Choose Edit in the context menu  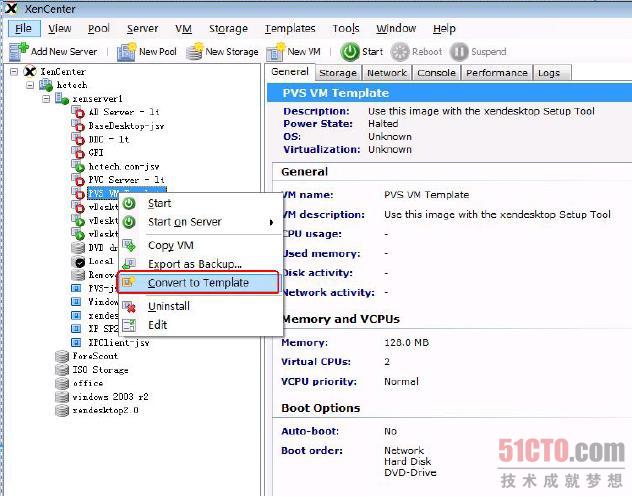click(x=201, y=325)
